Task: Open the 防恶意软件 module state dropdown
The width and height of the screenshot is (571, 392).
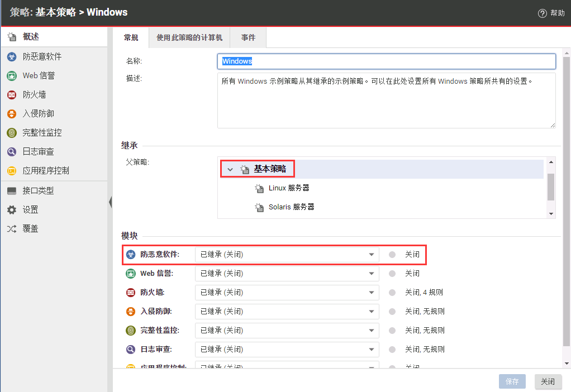Action: click(287, 255)
